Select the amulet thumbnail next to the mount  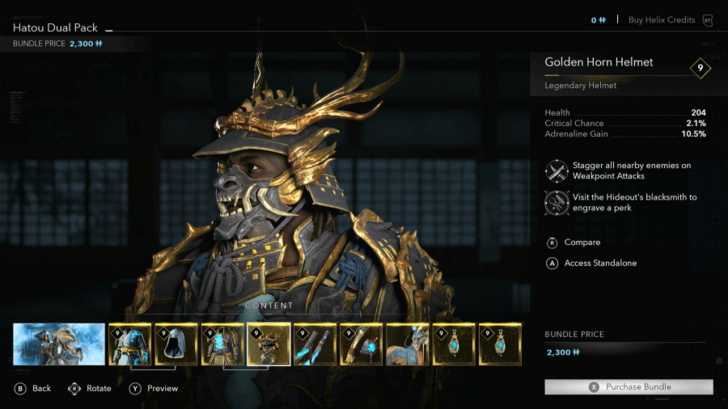tap(454, 344)
